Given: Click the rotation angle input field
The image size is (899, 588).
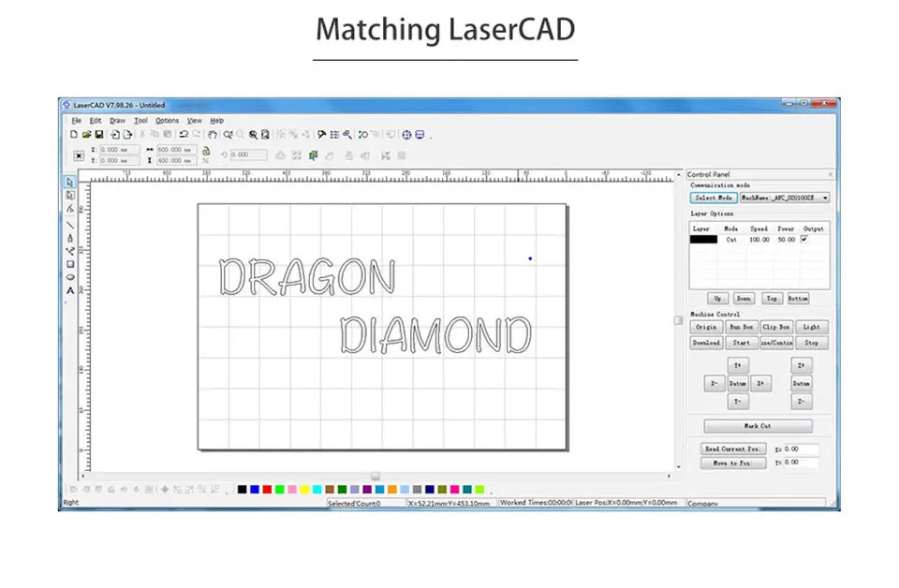Looking at the screenshot, I should tap(248, 154).
